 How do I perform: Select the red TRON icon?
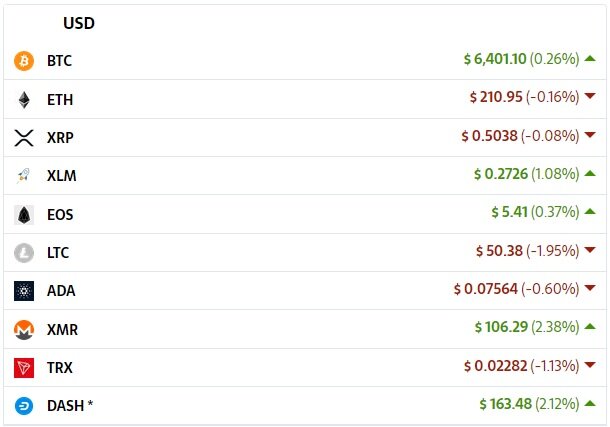[x=24, y=368]
